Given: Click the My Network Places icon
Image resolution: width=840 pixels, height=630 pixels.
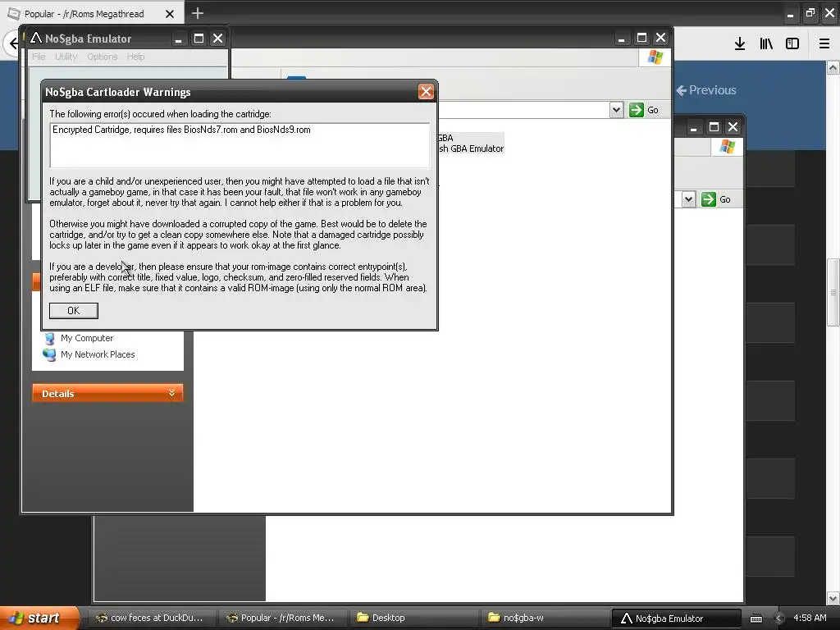Looking at the screenshot, I should 49,354.
